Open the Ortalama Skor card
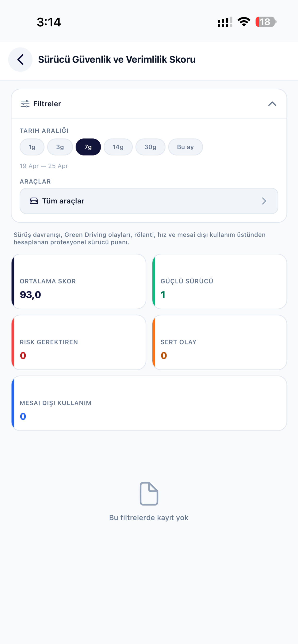Viewport: 298px width, 644px height. pos(79,282)
